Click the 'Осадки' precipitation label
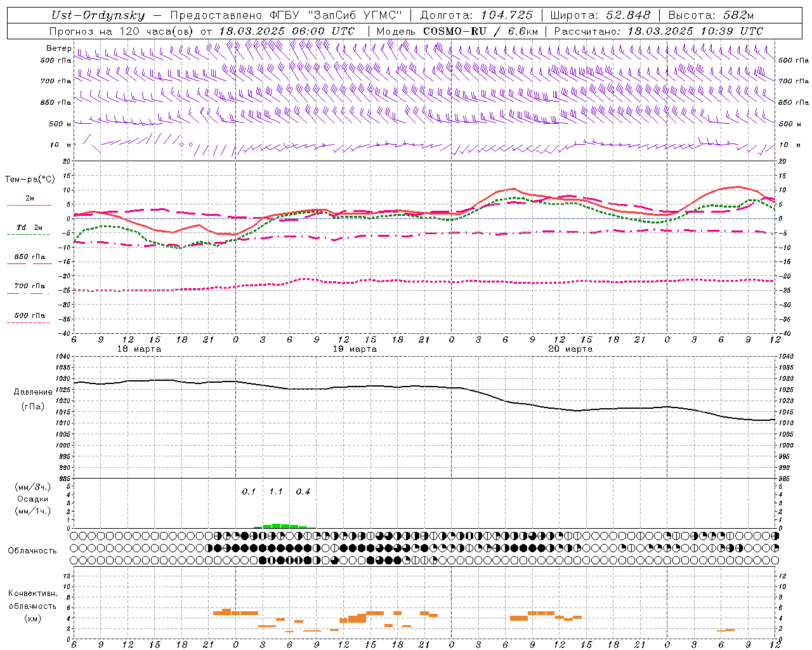 point(33,499)
